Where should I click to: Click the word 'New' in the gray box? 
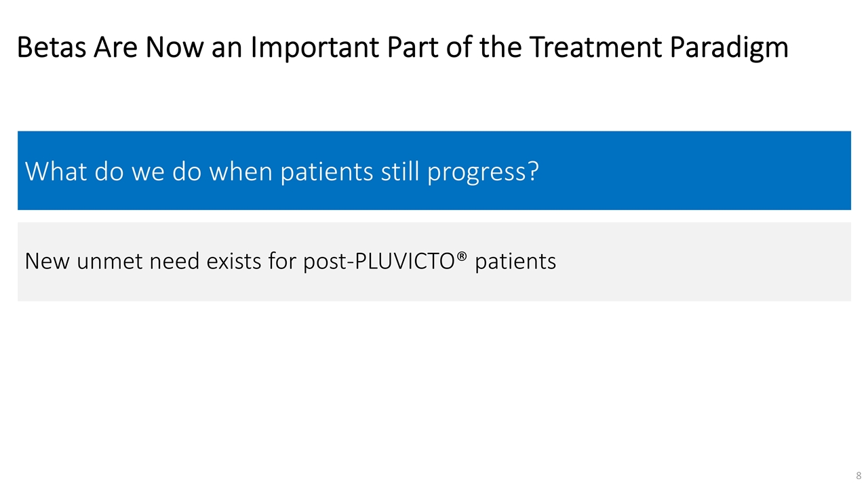(47, 261)
